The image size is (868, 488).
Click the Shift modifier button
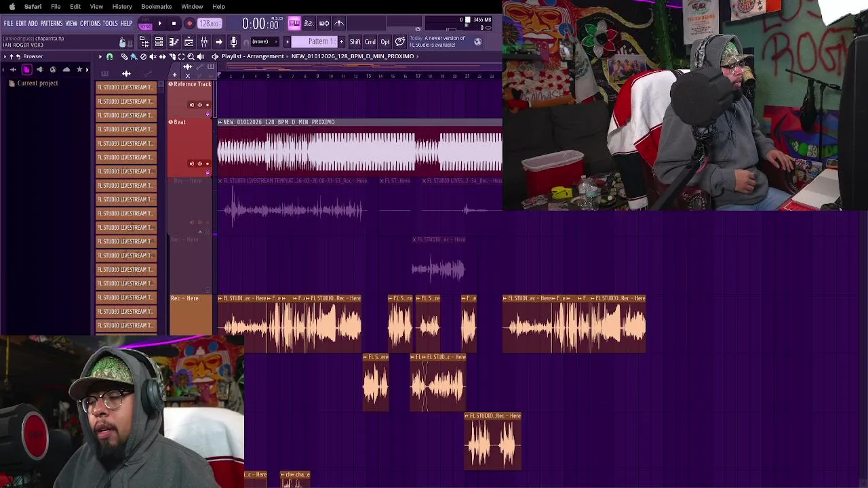point(355,41)
